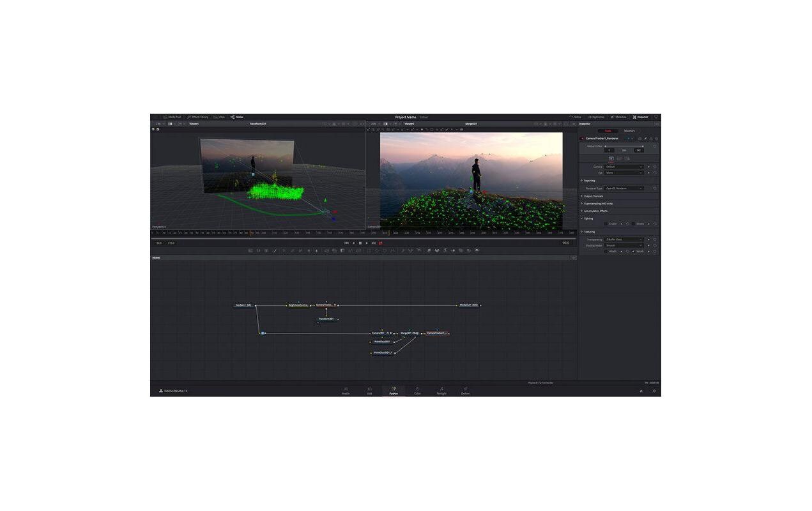
Task: Add a Blur node from the droplet icon
Action: pyautogui.click(x=317, y=250)
